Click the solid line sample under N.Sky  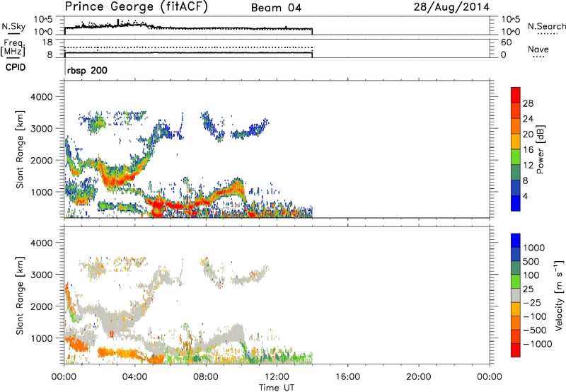point(13,33)
